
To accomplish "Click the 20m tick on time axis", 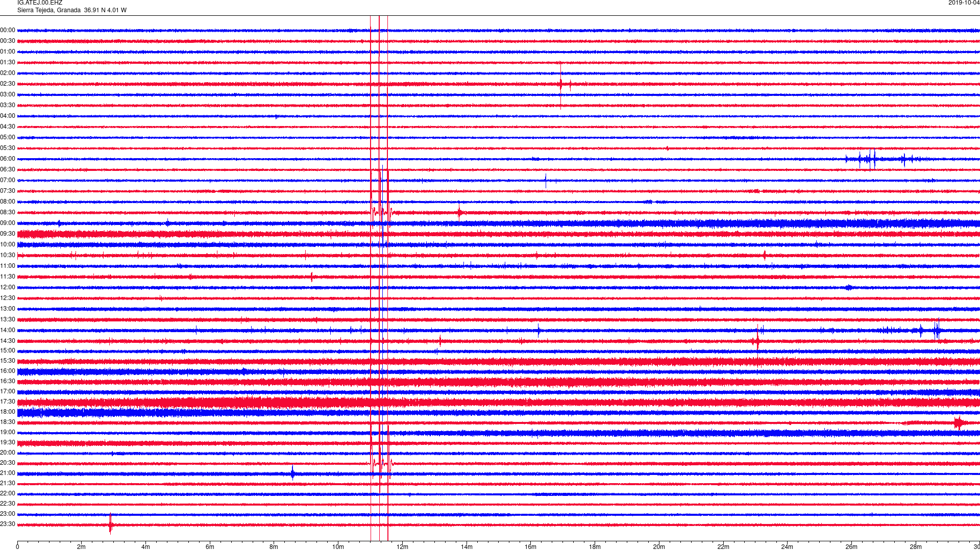I will coord(659,547).
